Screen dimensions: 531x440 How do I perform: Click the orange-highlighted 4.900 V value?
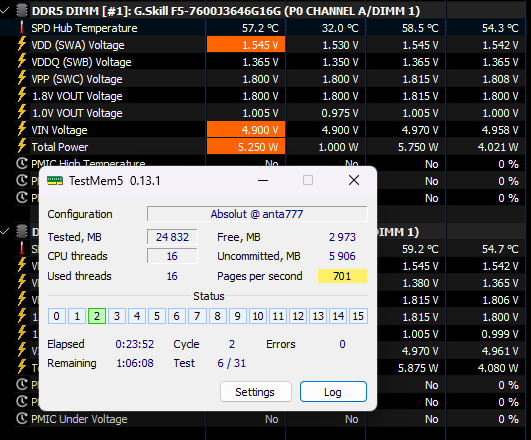(x=246, y=130)
